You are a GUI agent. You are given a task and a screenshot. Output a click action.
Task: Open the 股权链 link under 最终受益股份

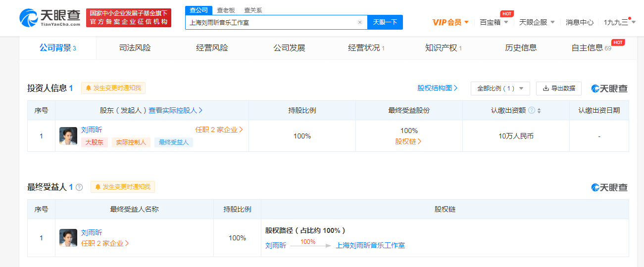tap(409, 141)
